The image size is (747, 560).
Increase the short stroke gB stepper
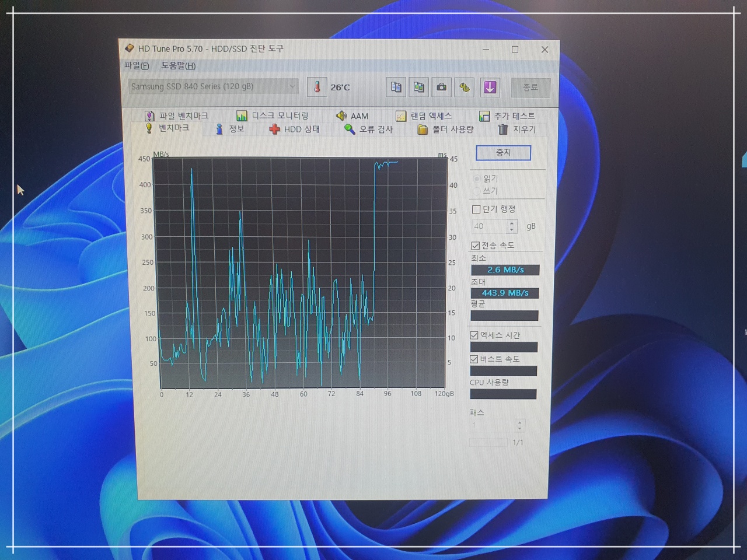tap(512, 223)
